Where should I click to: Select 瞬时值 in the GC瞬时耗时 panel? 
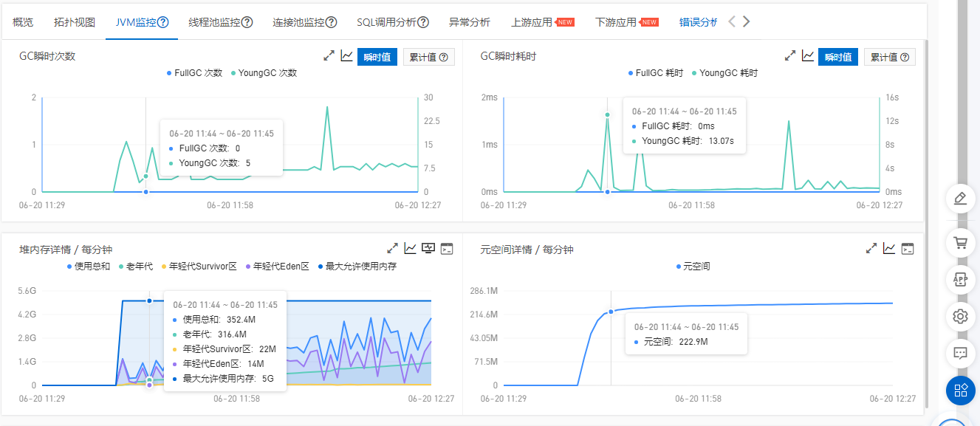point(838,58)
